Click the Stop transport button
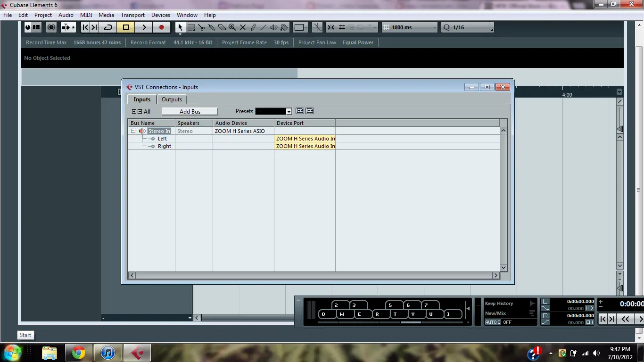This screenshot has width=644, height=362. pyautogui.click(x=126, y=27)
